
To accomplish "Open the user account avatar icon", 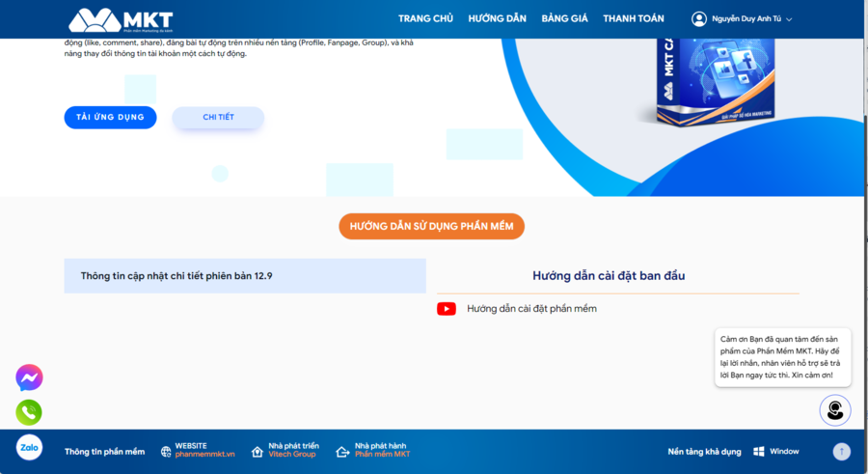I will click(x=699, y=19).
